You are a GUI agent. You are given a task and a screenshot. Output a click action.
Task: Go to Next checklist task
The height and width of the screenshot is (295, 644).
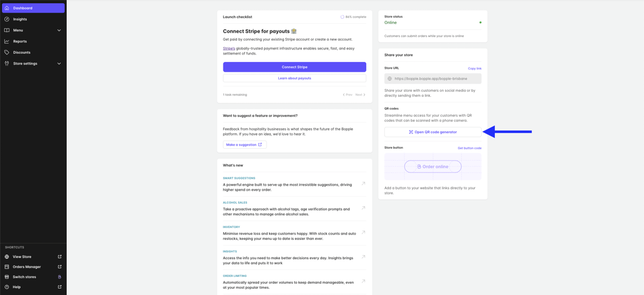(360, 95)
